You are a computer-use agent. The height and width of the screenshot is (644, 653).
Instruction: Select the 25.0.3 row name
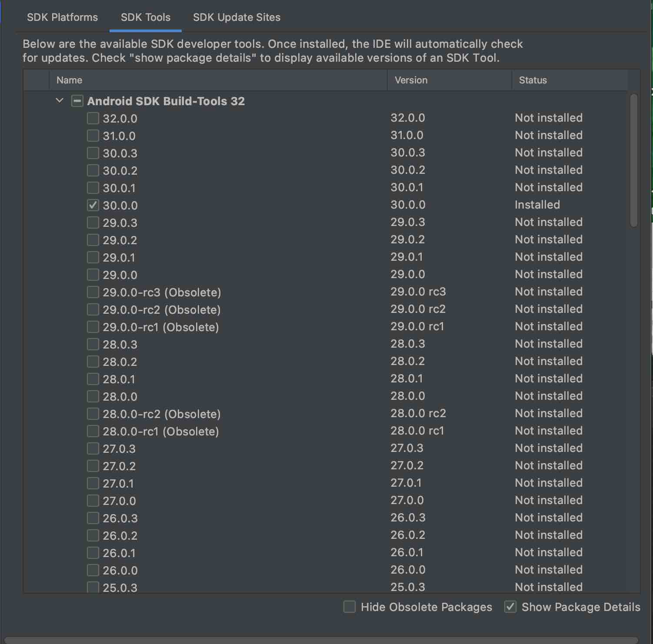(120, 588)
